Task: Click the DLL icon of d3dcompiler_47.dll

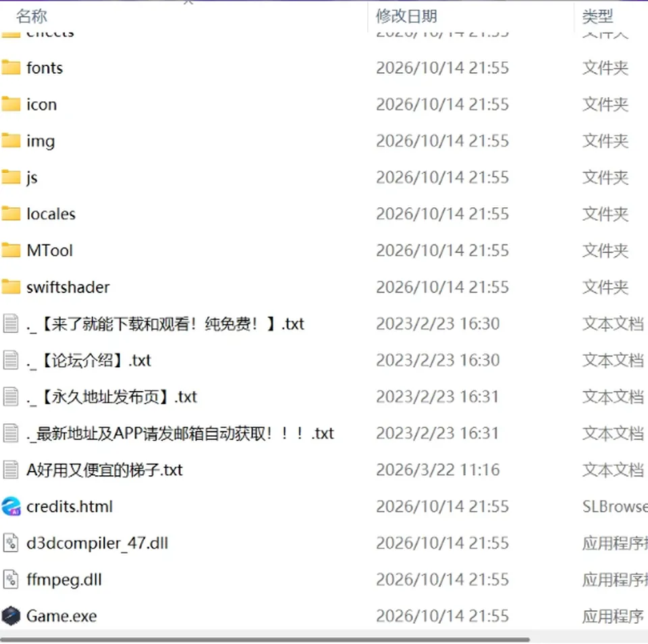Action: 11,543
